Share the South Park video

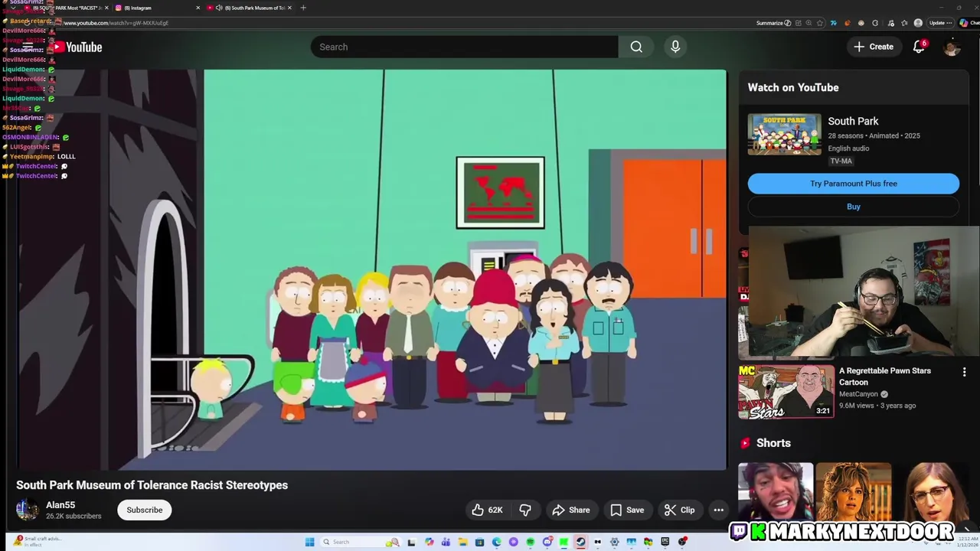571,510
